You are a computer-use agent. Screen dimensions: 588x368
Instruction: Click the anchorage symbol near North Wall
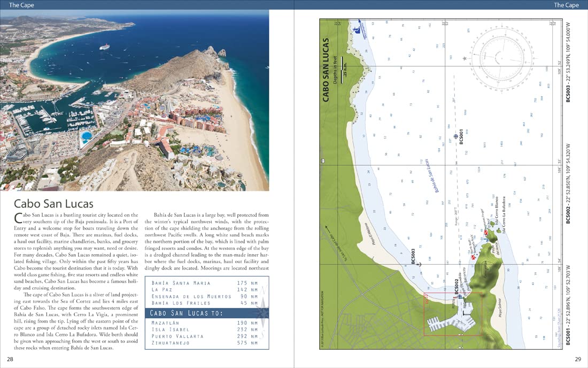coord(486,240)
